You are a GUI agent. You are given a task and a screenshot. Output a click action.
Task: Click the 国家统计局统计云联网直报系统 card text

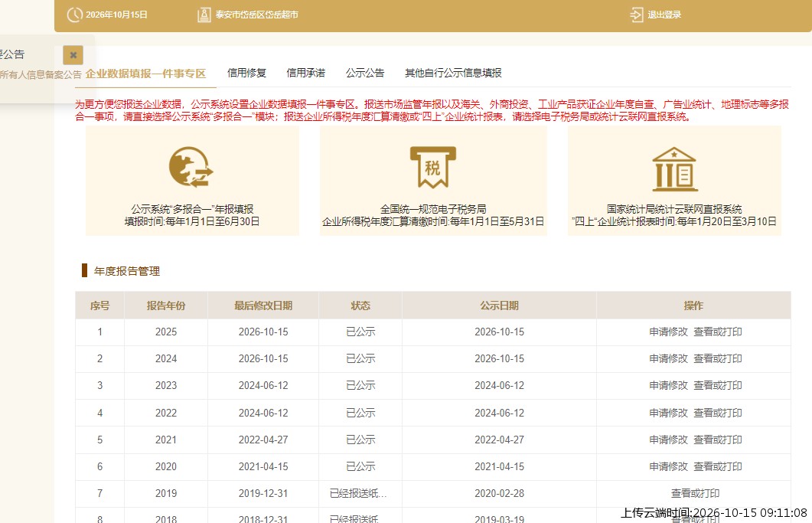[674, 209]
